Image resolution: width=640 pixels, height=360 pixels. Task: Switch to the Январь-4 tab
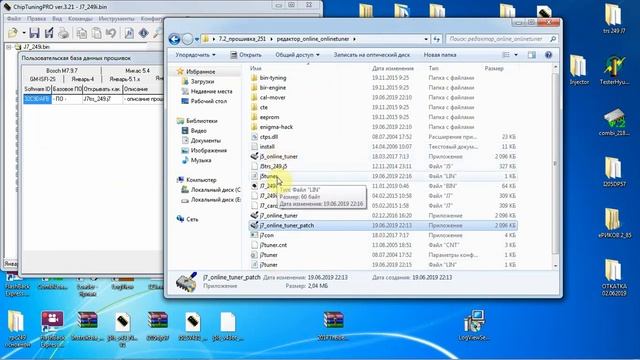(x=82, y=79)
